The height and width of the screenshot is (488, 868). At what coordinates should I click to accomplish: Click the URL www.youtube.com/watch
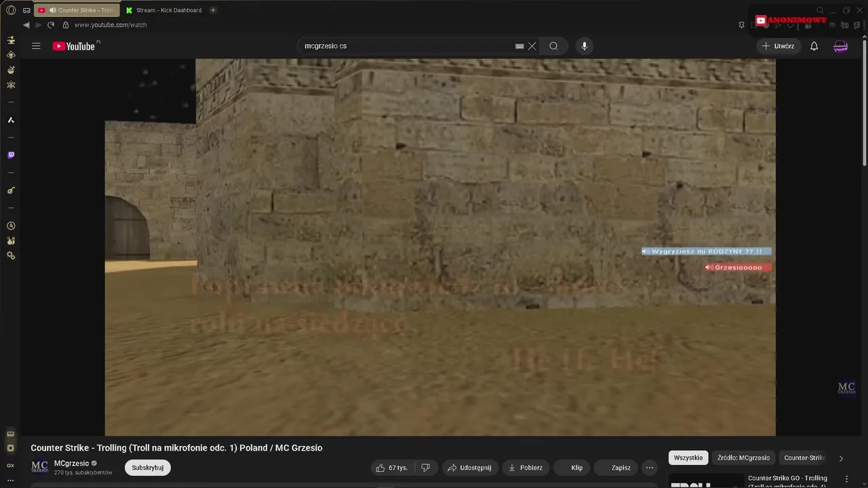111,25
